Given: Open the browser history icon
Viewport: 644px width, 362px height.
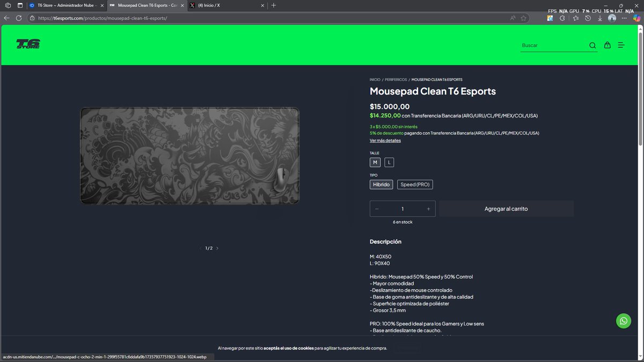Looking at the screenshot, I should pos(588,18).
